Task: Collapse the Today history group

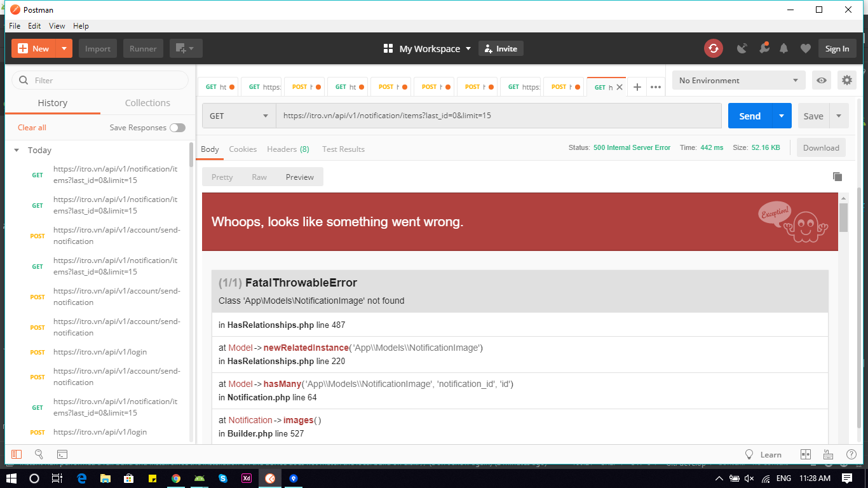Action: [x=17, y=151]
